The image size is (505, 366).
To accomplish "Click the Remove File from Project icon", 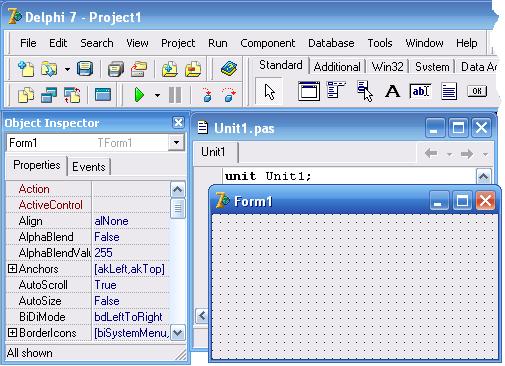I will pos(193,69).
